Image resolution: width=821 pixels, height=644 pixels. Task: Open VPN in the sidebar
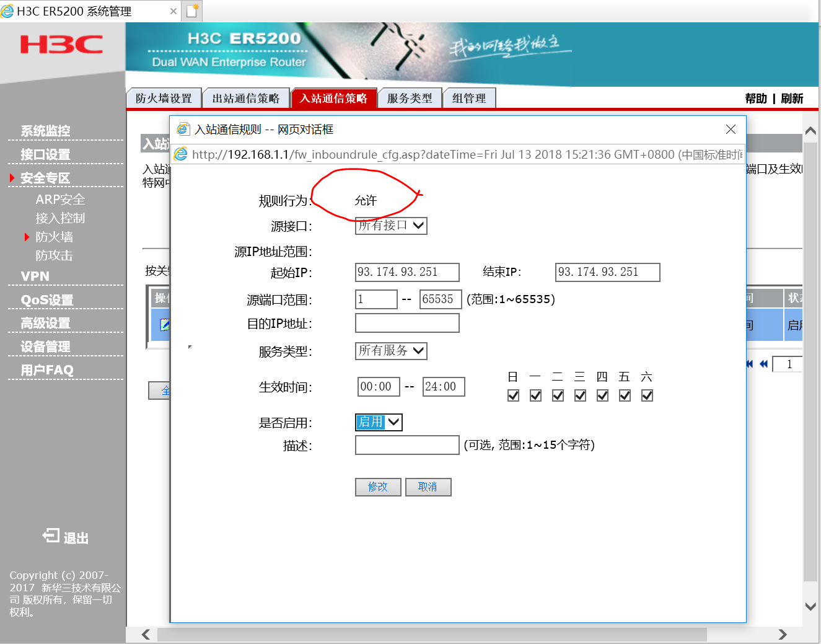(x=35, y=276)
